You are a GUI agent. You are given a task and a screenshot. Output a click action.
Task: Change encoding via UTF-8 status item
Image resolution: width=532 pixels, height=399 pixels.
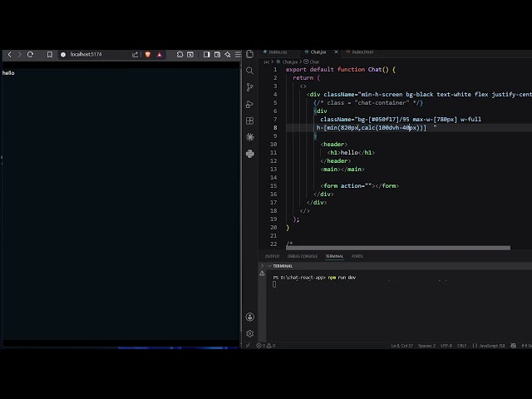pyautogui.click(x=446, y=346)
